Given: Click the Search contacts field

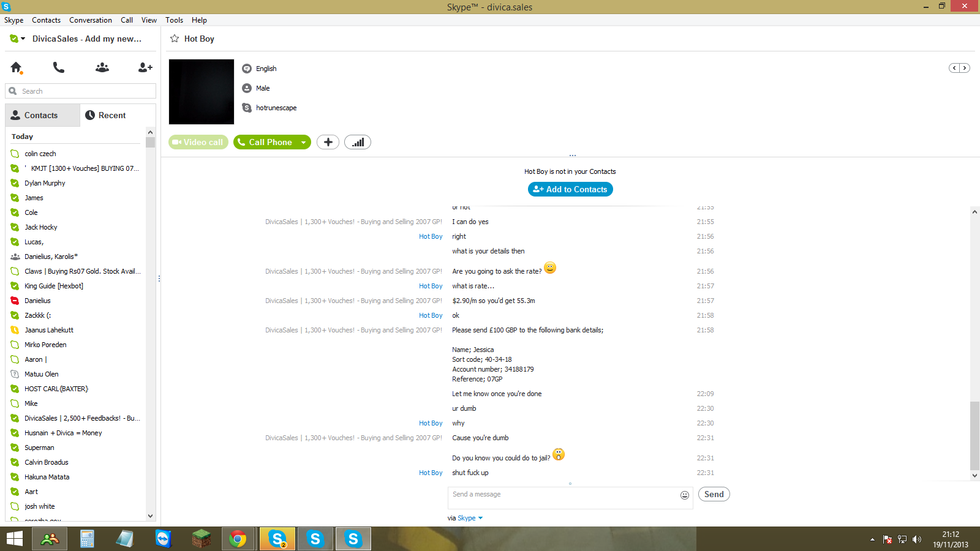Looking at the screenshot, I should (x=81, y=91).
